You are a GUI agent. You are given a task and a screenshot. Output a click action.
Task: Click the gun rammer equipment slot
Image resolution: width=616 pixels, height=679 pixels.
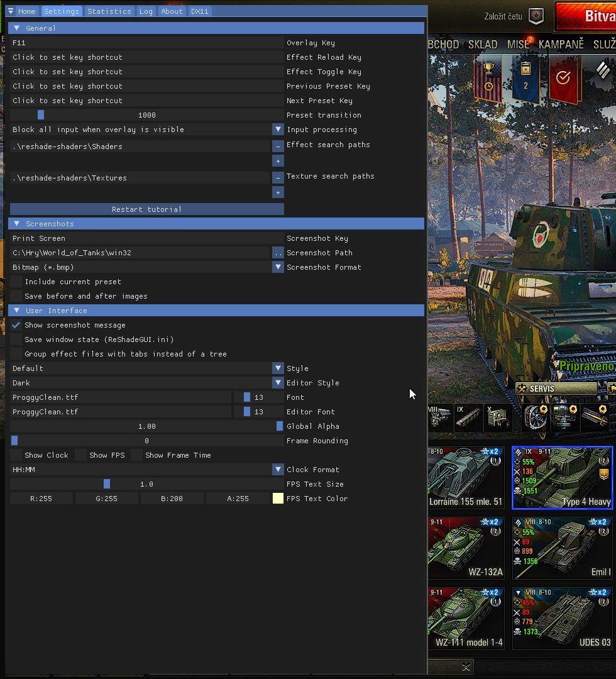595,416
